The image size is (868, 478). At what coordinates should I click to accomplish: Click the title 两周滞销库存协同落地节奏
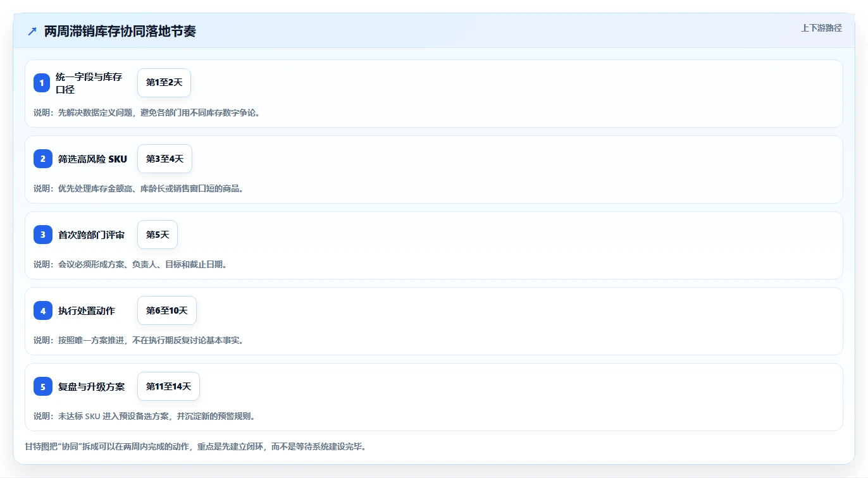pyautogui.click(x=120, y=31)
